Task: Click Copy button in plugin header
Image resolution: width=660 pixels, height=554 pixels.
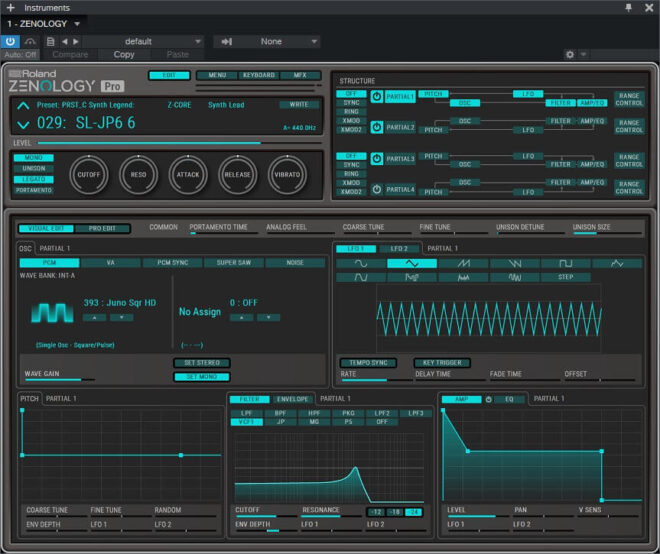Action: point(124,54)
